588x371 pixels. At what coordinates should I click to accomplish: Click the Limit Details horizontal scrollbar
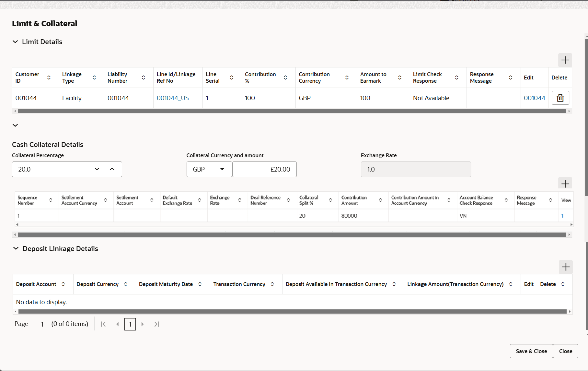[292, 111]
